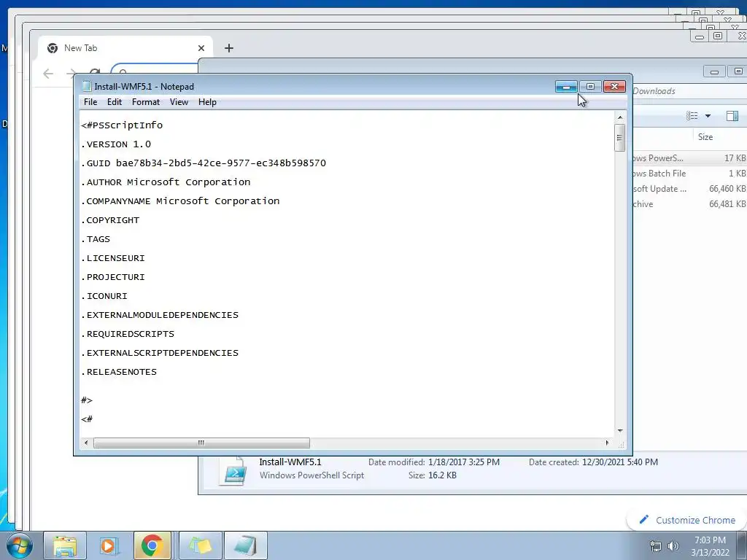Minimize the Notepad window
747x560 pixels.
[x=566, y=87]
